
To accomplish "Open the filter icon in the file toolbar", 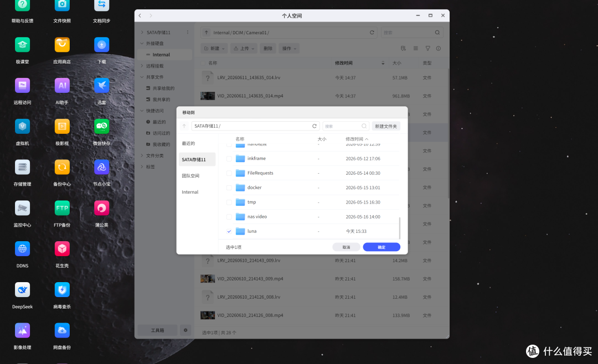I will [427, 49].
